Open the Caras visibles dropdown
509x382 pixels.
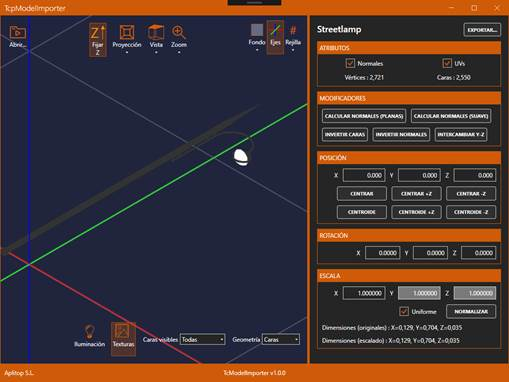(x=202, y=339)
